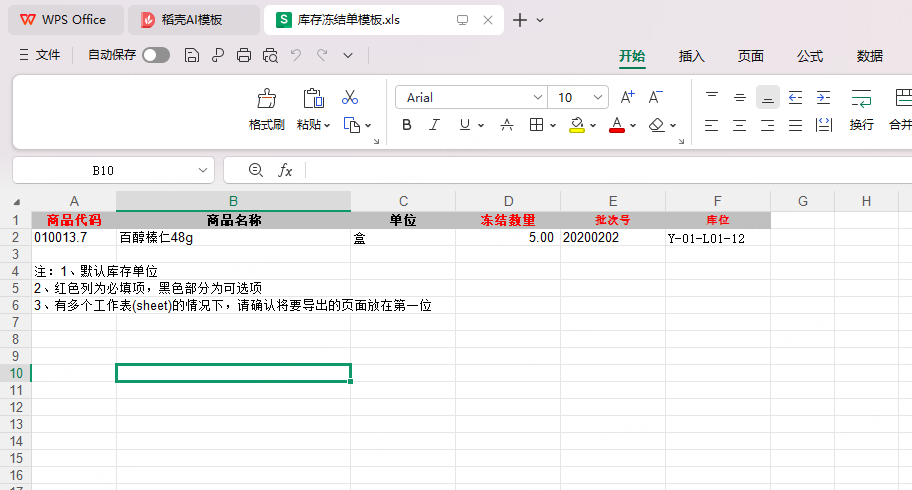This screenshot has width=912, height=490.
Task: Click the Print icon in quick toolbar
Action: point(244,55)
